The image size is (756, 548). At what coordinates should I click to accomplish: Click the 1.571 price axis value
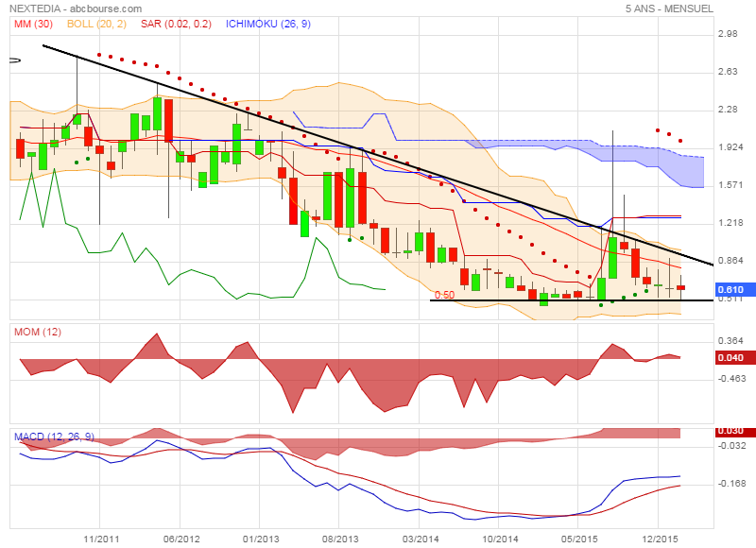730,185
